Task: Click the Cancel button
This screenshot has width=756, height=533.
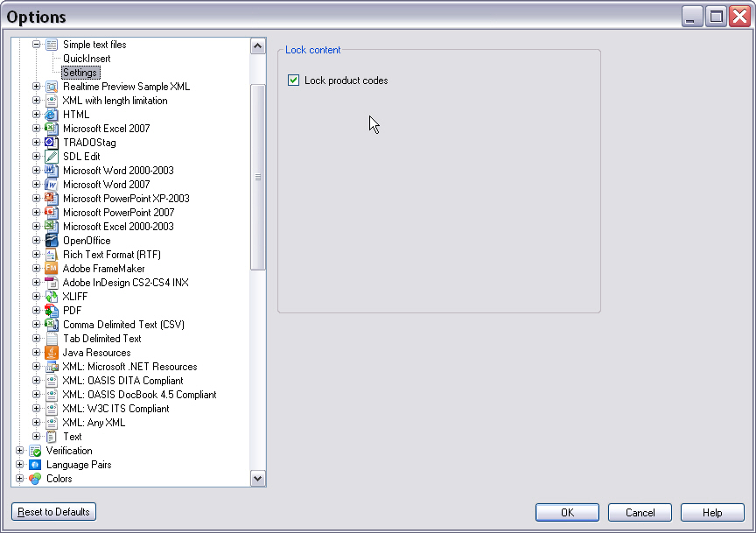Action: 640,512
